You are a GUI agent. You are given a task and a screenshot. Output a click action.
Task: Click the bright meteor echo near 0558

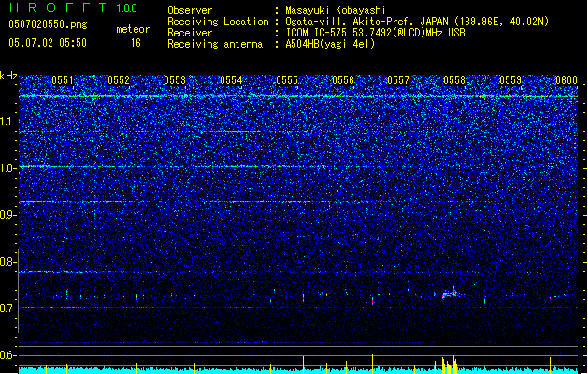point(450,293)
